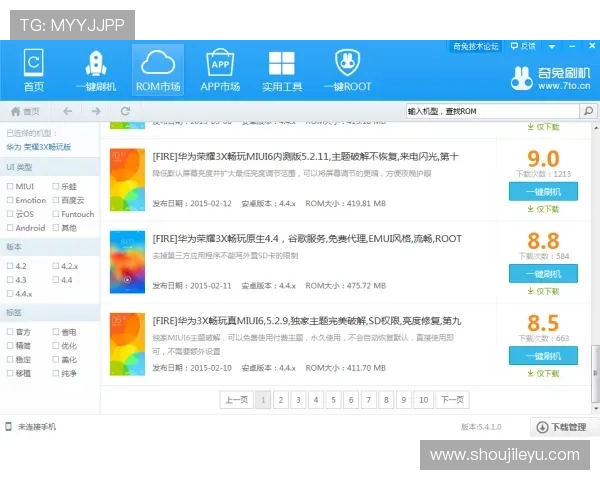The image size is (600, 480).
Task: Go to 上一页 previous page
Action: coord(236,400)
